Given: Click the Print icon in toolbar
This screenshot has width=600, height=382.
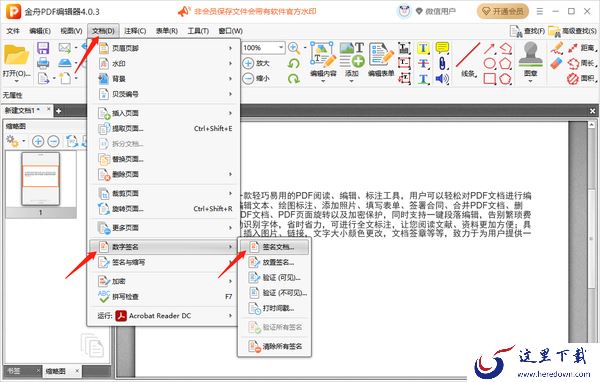Looking at the screenshot, I should [43, 63].
